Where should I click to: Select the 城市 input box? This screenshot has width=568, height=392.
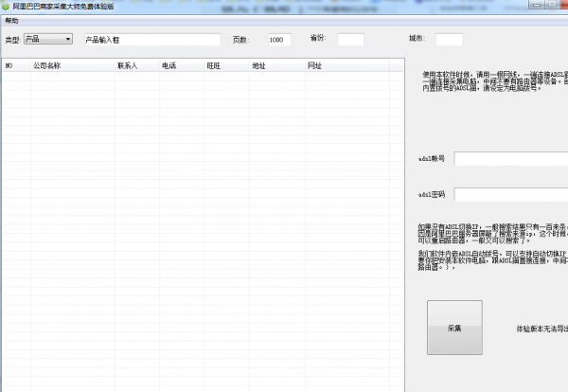pyautogui.click(x=449, y=40)
